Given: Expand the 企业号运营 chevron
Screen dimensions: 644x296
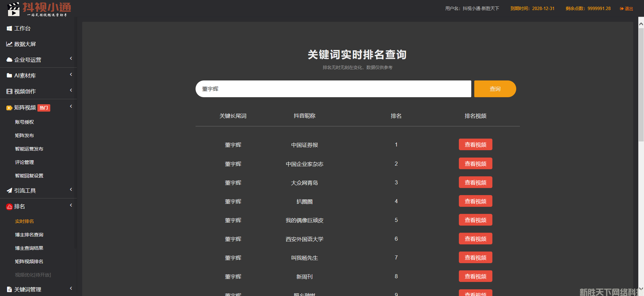Looking at the screenshot, I should coord(71,59).
